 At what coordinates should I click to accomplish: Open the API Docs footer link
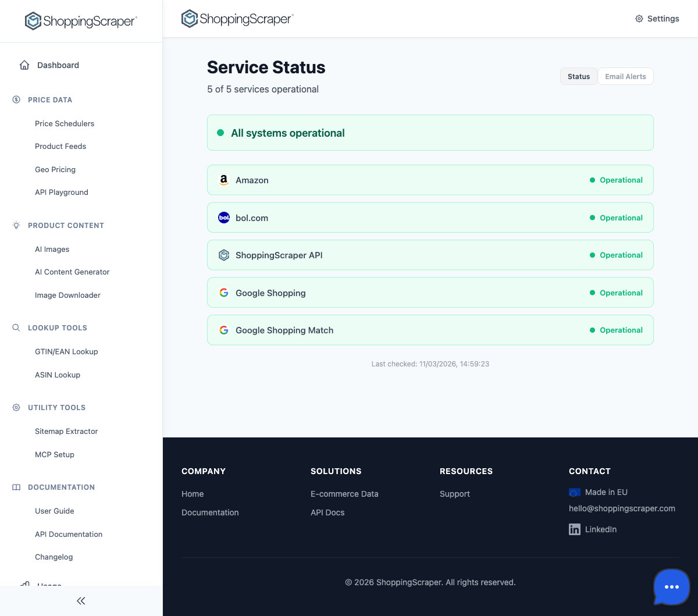click(x=327, y=512)
